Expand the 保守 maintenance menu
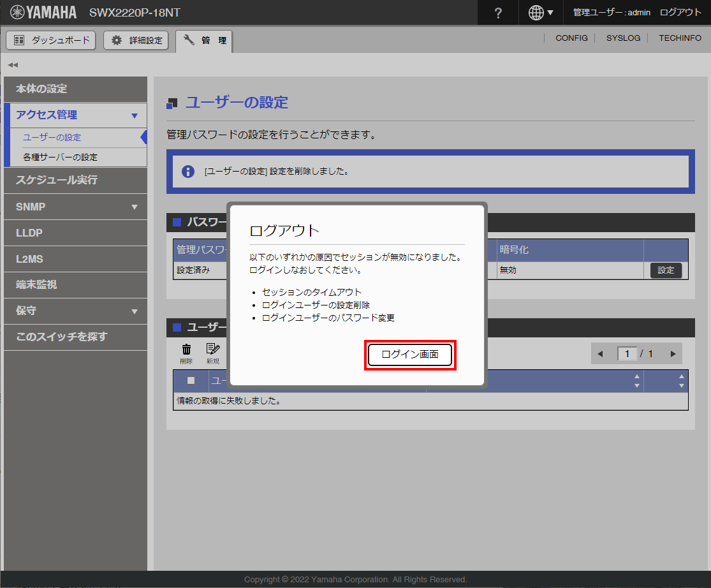This screenshot has height=588, width=711. [x=134, y=311]
